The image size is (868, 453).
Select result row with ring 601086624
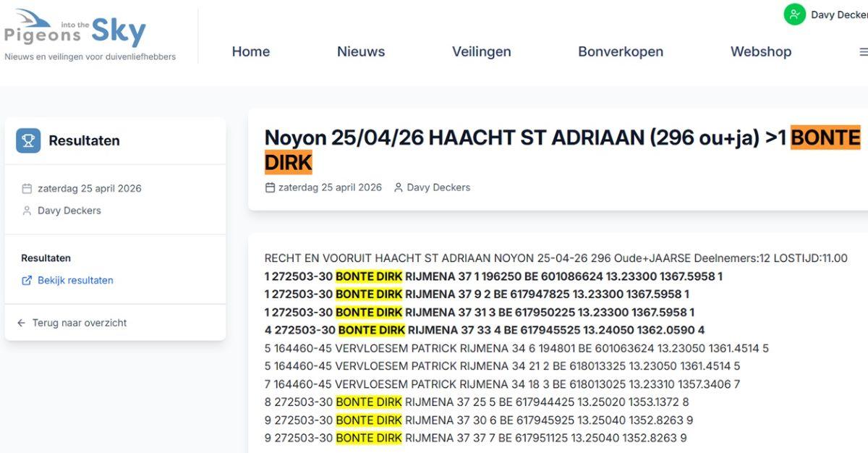493,276
